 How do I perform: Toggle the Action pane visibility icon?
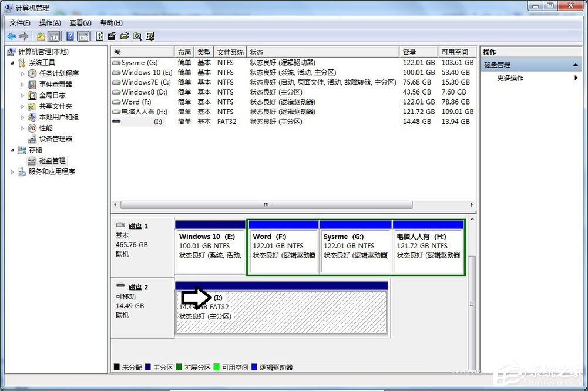click(x=82, y=36)
